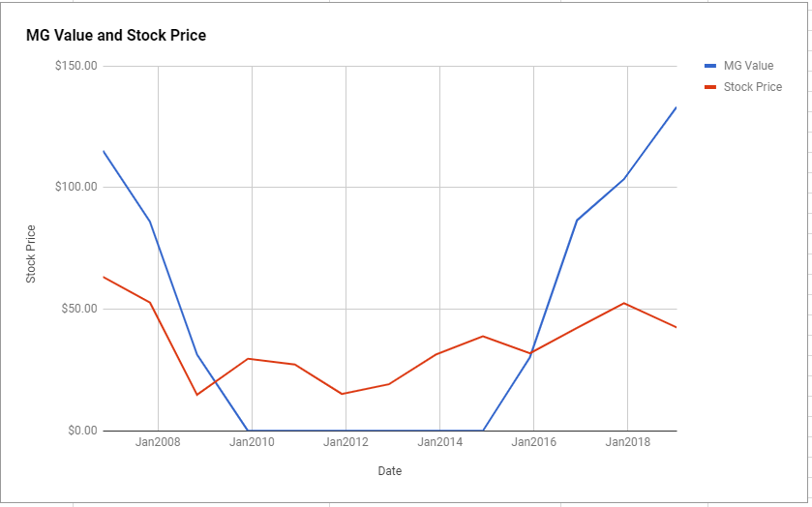This screenshot has height=507, width=812.
Task: Click the red line point near Jan2018
Action: pyautogui.click(x=625, y=303)
